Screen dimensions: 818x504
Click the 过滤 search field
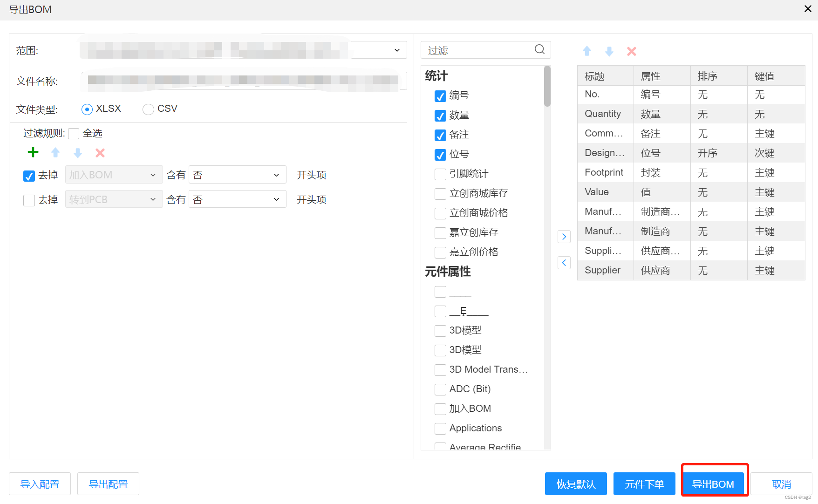click(x=485, y=50)
